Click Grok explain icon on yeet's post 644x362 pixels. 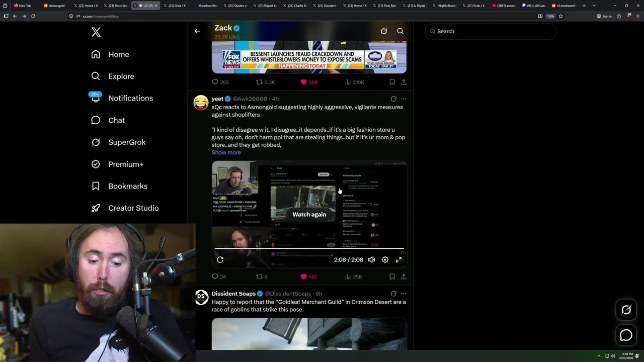[x=393, y=99]
